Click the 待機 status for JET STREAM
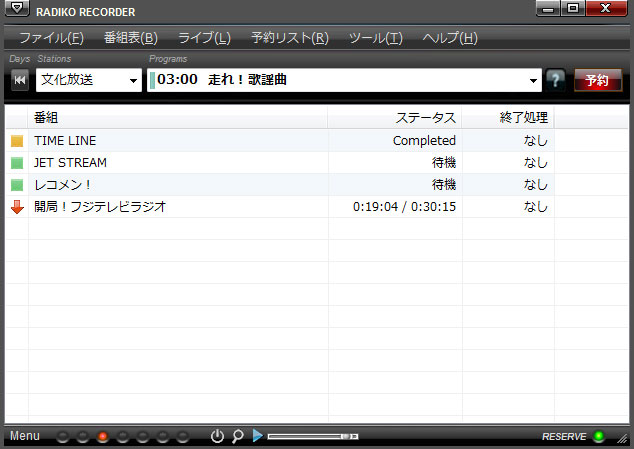 click(x=444, y=163)
